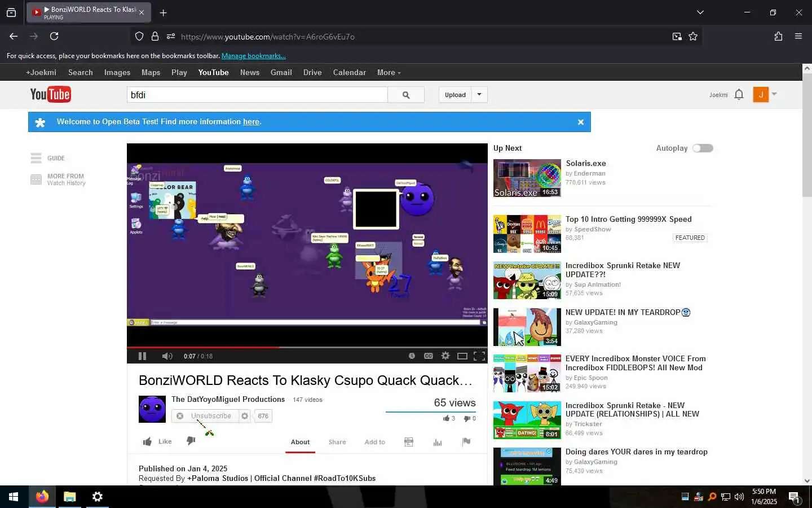
Task: Select Maps in the Google bar
Action: click(151, 72)
